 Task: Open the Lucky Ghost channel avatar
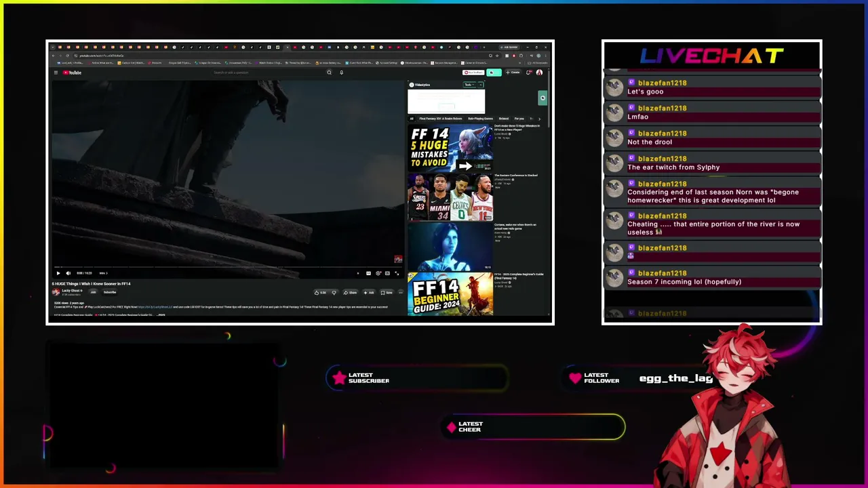pos(56,292)
